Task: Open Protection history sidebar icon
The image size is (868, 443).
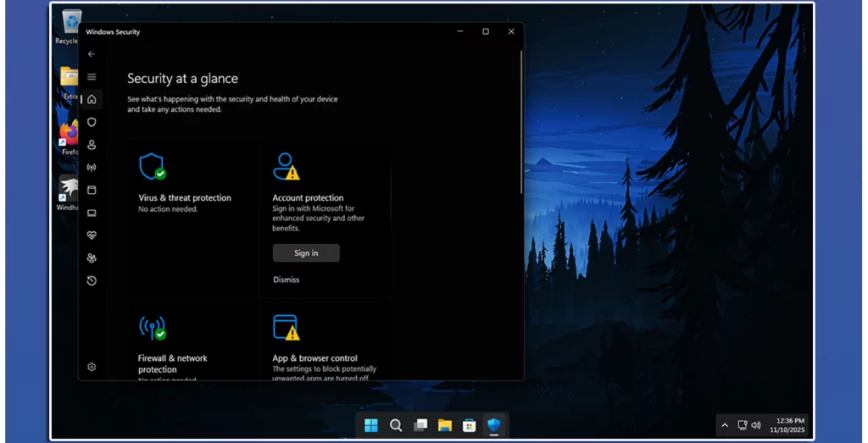Action: (x=92, y=280)
